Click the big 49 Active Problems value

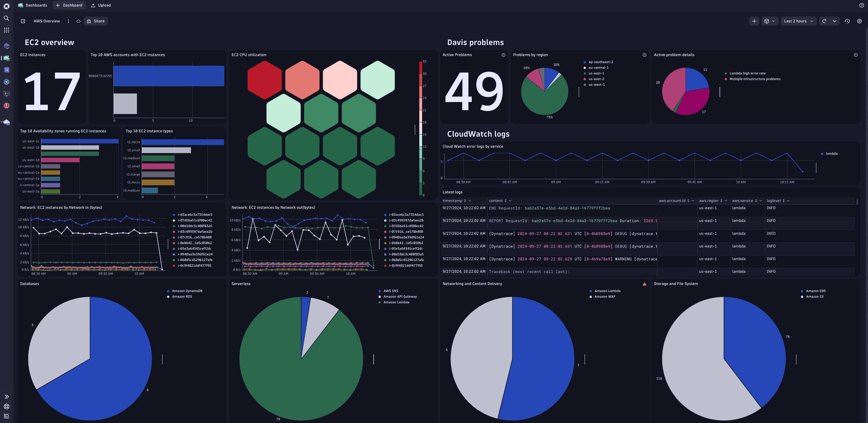474,92
